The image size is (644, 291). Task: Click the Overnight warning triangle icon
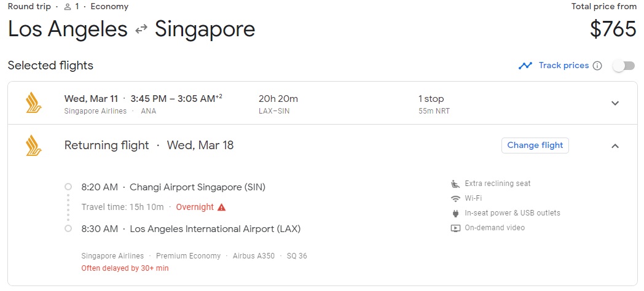click(x=222, y=208)
